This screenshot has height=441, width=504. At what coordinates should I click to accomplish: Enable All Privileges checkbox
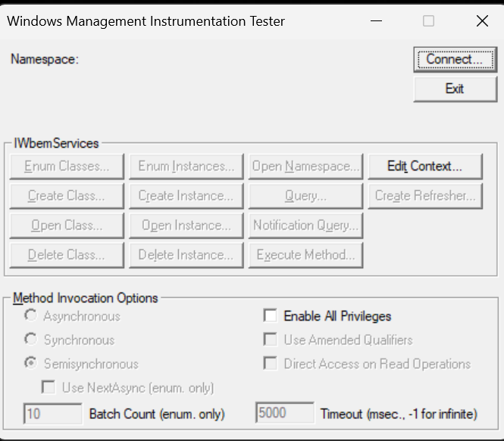[270, 316]
